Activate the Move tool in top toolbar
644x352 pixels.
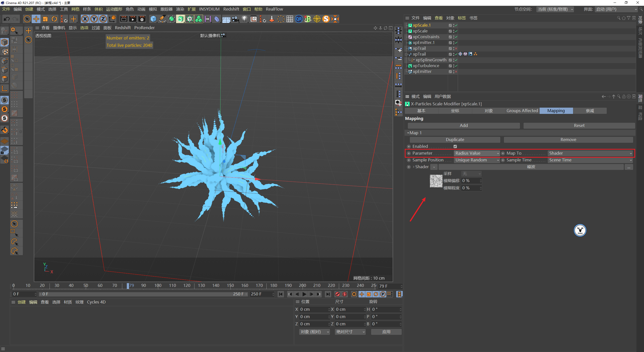(x=36, y=19)
